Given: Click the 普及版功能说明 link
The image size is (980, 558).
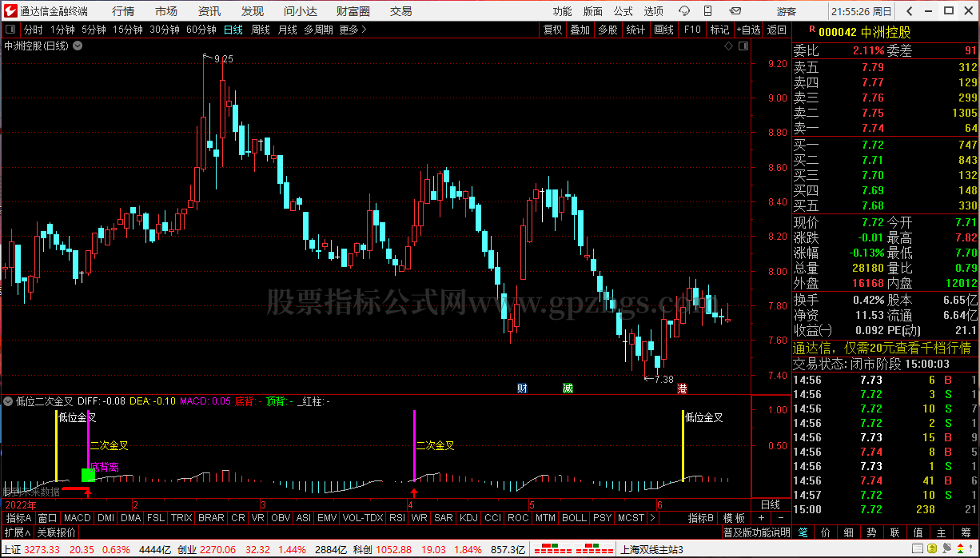Looking at the screenshot, I should (756, 532).
